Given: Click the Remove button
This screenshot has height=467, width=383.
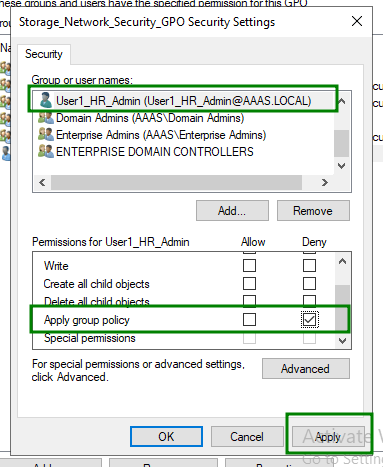Looking at the screenshot, I should point(313,211).
